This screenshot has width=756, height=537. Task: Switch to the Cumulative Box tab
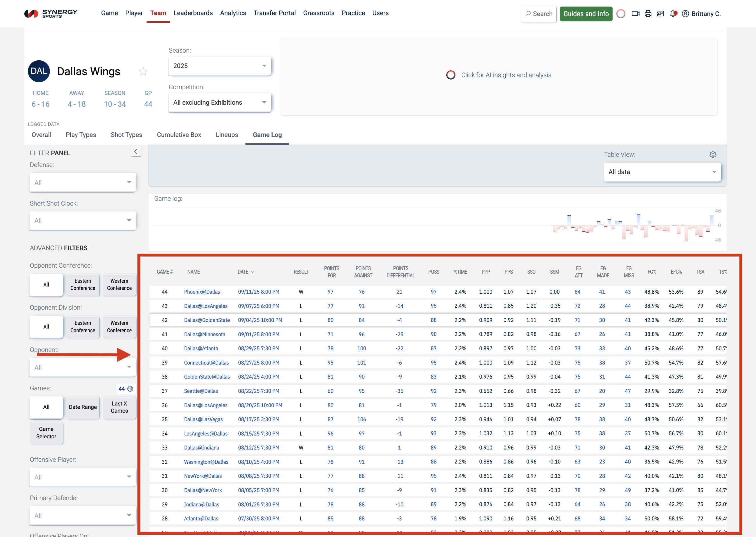point(179,135)
